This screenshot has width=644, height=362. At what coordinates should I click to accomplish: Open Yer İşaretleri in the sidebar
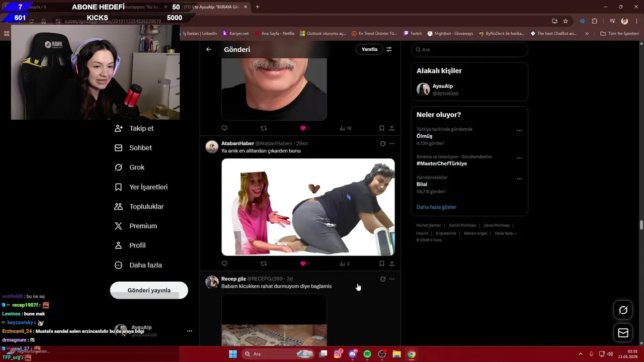[141, 187]
